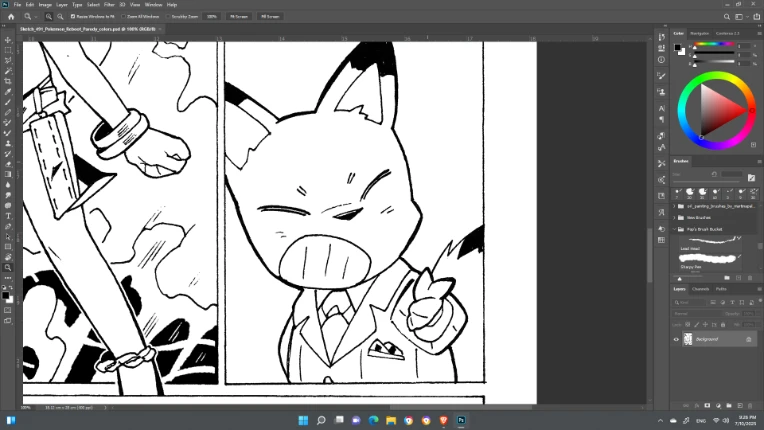Select the Move tool

pos(8,40)
